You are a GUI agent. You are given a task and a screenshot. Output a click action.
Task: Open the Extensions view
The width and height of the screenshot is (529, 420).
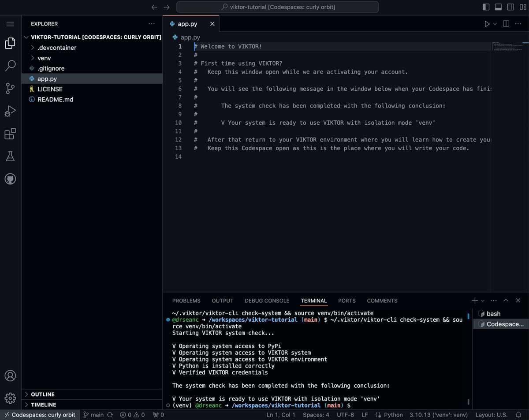click(10, 134)
